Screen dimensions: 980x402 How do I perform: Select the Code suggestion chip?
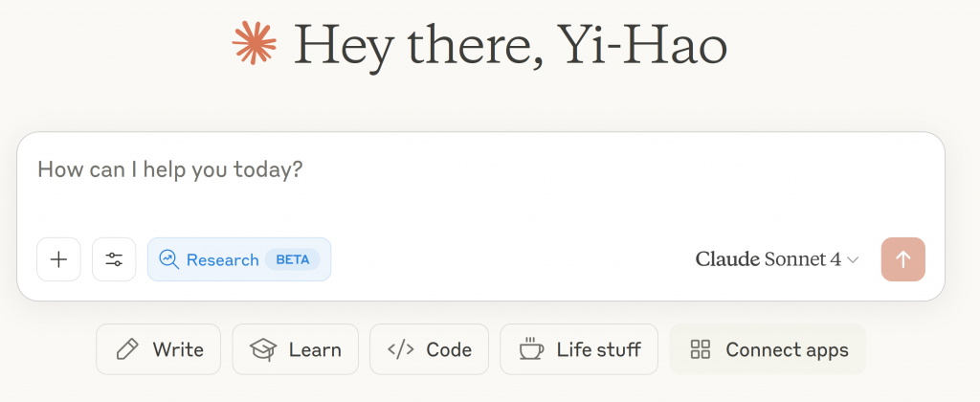429,349
